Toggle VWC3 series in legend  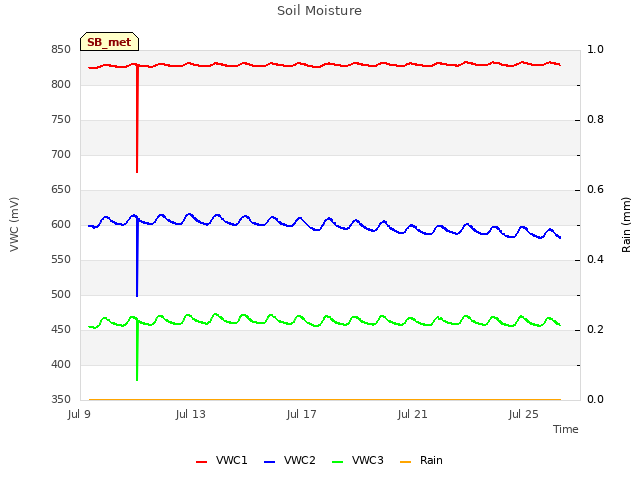tap(358, 460)
